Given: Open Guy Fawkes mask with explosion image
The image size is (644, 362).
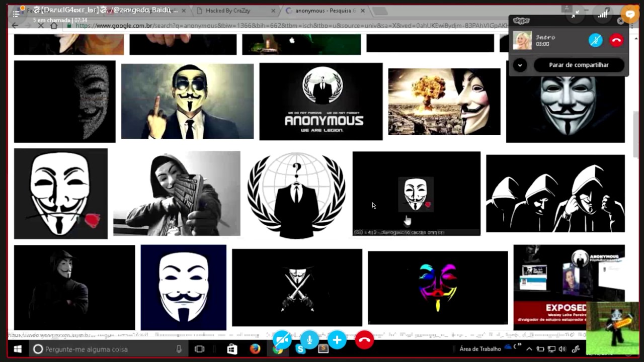Looking at the screenshot, I should click(x=444, y=102).
